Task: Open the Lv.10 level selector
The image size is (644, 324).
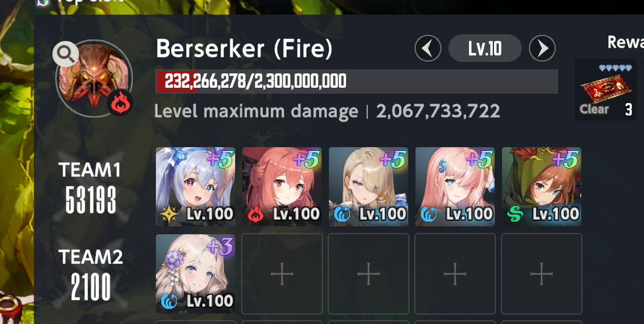Action: 485,48
